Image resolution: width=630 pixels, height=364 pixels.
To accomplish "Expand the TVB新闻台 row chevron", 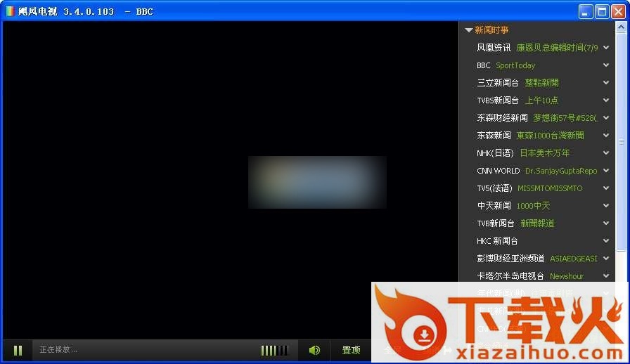I will click(606, 223).
